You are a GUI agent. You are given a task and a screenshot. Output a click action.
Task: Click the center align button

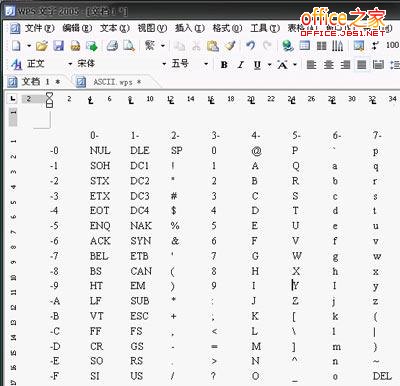328,65
